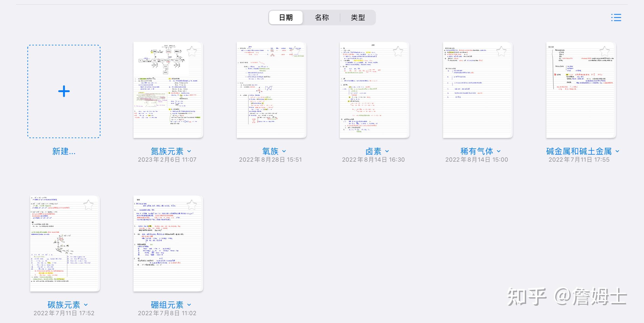This screenshot has width=644, height=323.
Task: Open the 碳族元素 notebook title link
Action: pos(64,305)
